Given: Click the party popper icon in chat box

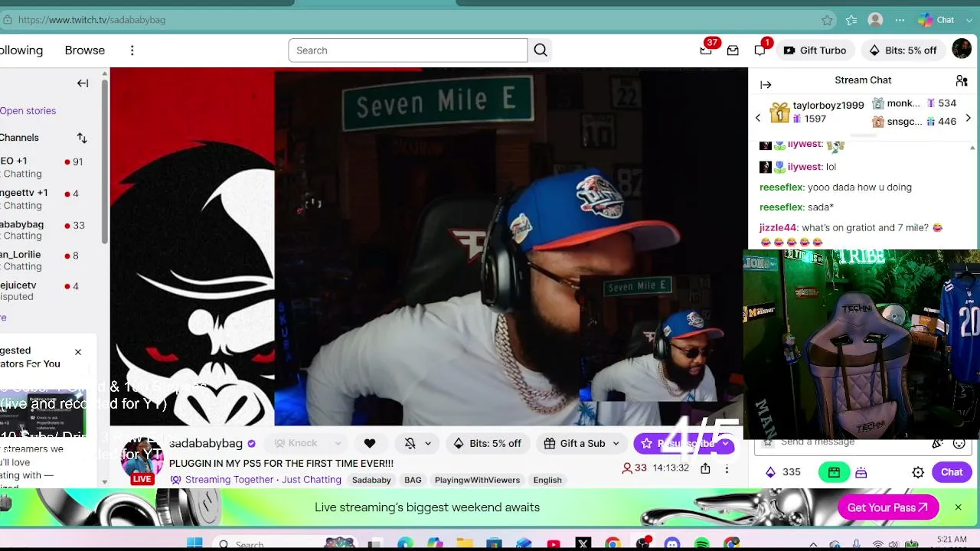Looking at the screenshot, I should coord(938,443).
